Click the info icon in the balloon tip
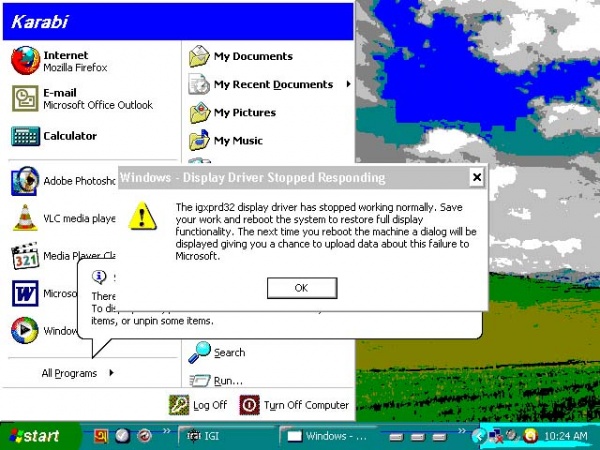 [99, 276]
